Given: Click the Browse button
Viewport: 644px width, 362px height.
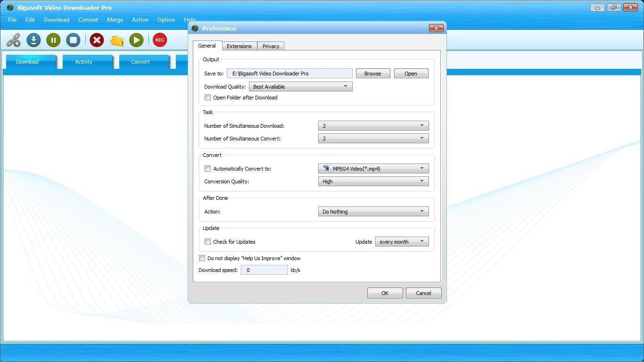Looking at the screenshot, I should (372, 74).
